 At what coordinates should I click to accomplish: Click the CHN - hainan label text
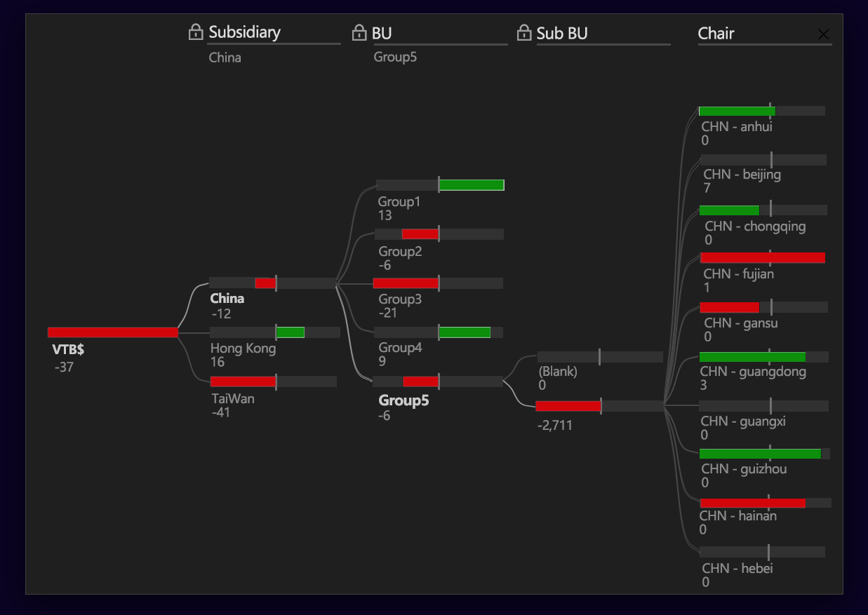pos(738,515)
